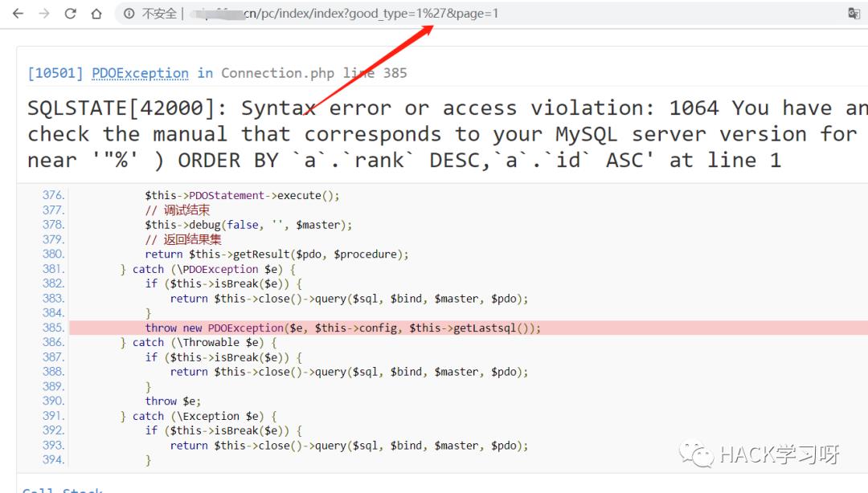
Task: Click highlighted line 385 'throw new PDOException'
Action: [x=469, y=328]
